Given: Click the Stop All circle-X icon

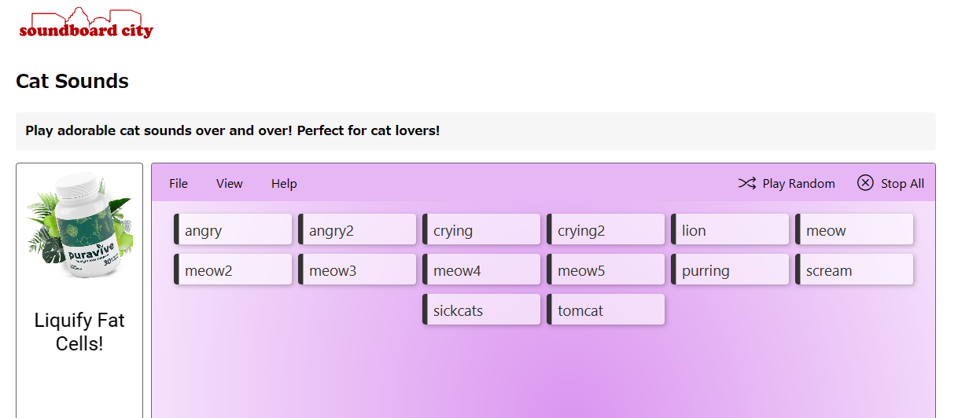Looking at the screenshot, I should tap(865, 183).
